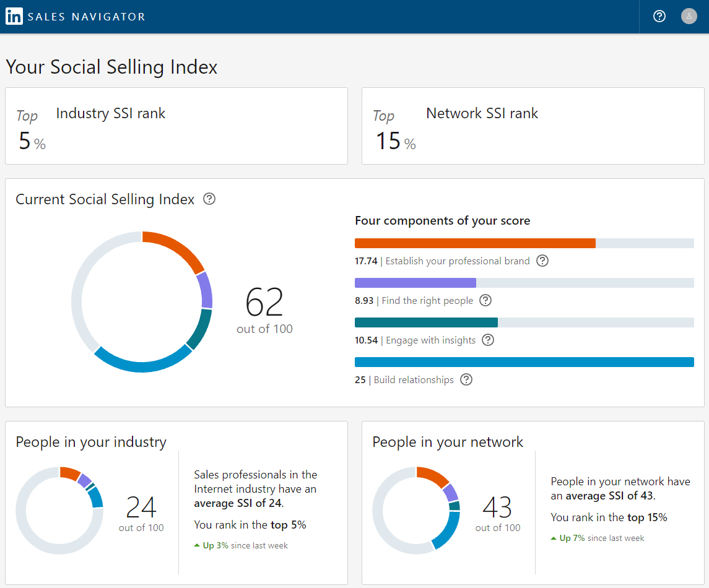Click help icon for Engage with insights
Viewport: 709px width, 588px height.
[488, 340]
